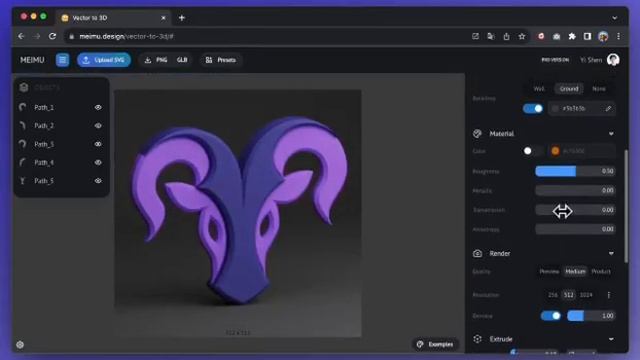Click the browser back arrow
640x360 pixels.
coord(21,36)
